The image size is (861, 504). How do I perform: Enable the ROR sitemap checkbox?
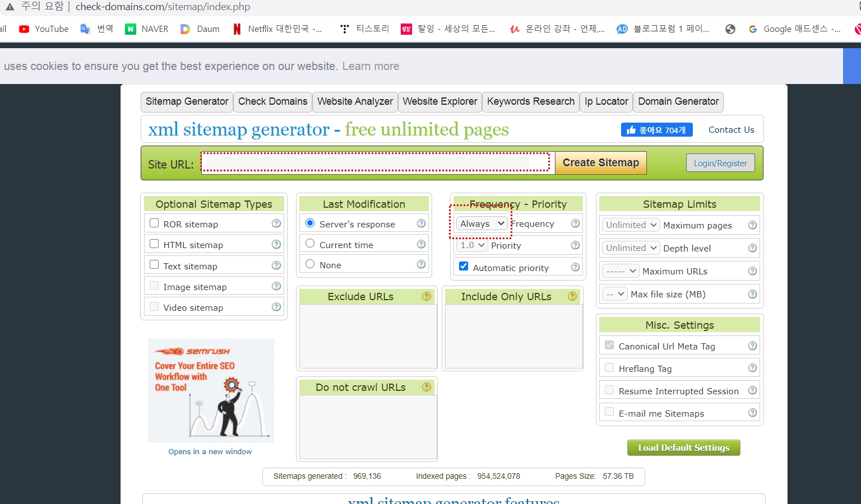click(154, 223)
